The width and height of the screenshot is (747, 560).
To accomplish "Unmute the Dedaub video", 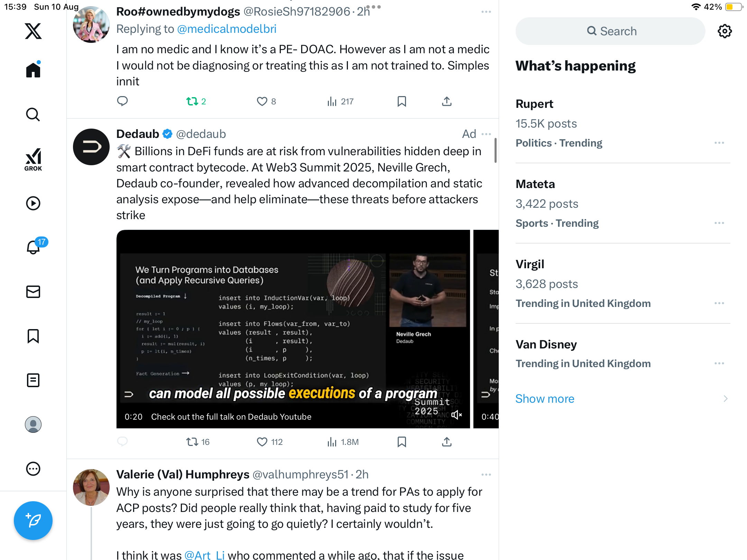I will tap(456, 415).
